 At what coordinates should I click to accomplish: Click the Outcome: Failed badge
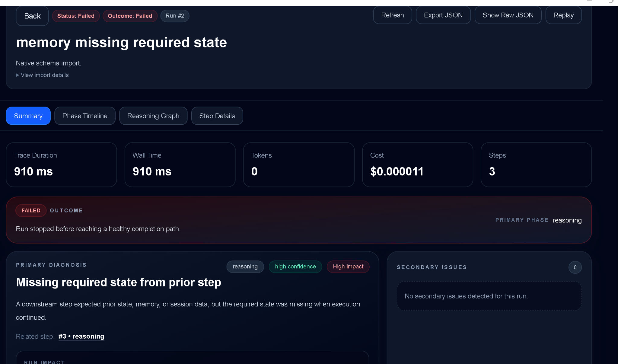tap(130, 16)
